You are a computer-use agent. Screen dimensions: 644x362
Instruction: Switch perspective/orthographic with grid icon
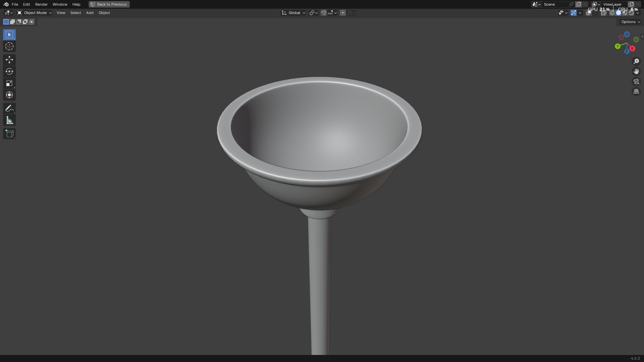pos(636,92)
